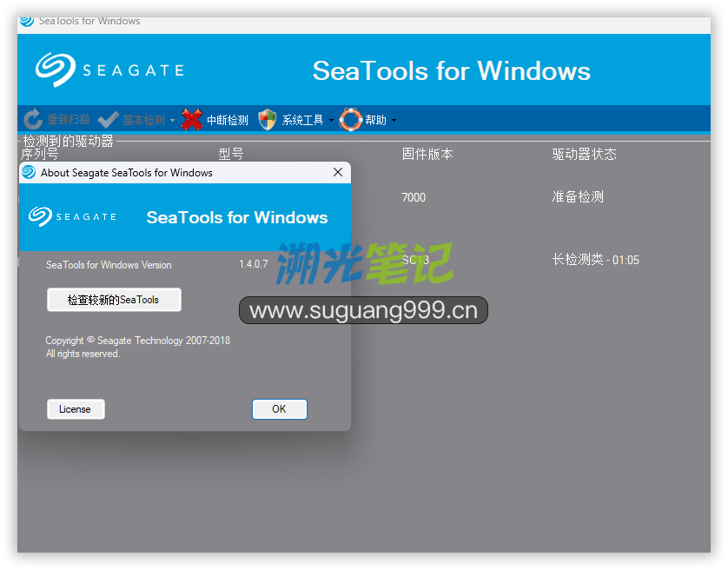The width and height of the screenshot is (728, 570).
Task: Select the 基本检测 menu label
Action: (143, 120)
